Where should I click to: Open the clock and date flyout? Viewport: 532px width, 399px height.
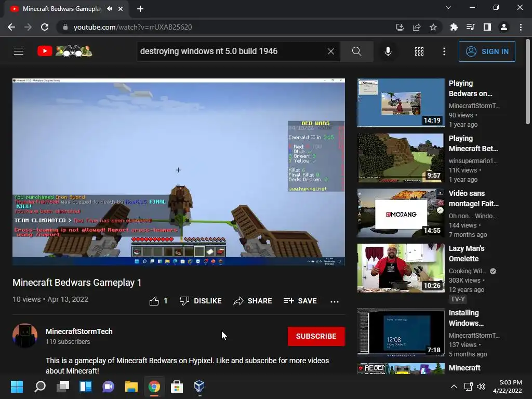pyautogui.click(x=508, y=387)
